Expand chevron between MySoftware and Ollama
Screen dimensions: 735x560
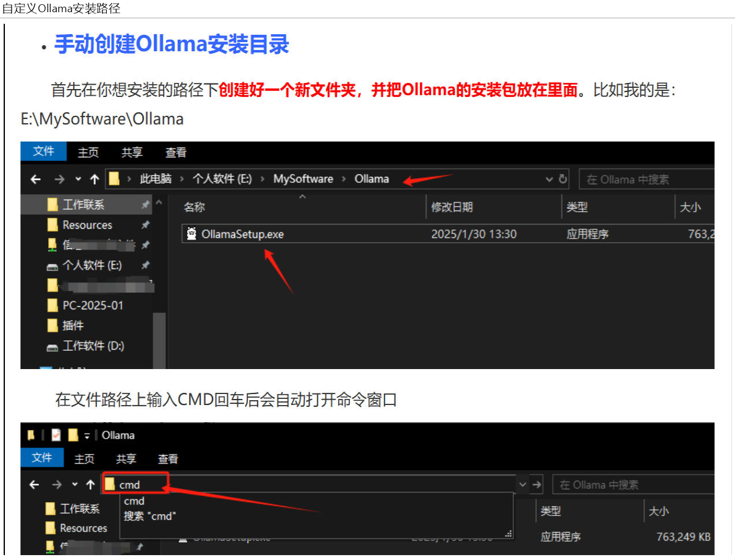[344, 179]
